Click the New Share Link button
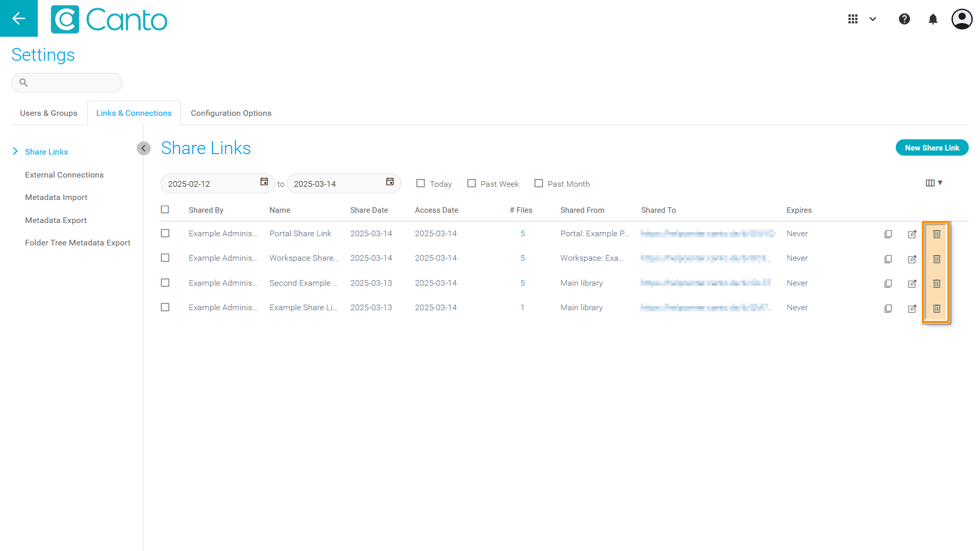Screen dimensions: 980x551 (932, 148)
